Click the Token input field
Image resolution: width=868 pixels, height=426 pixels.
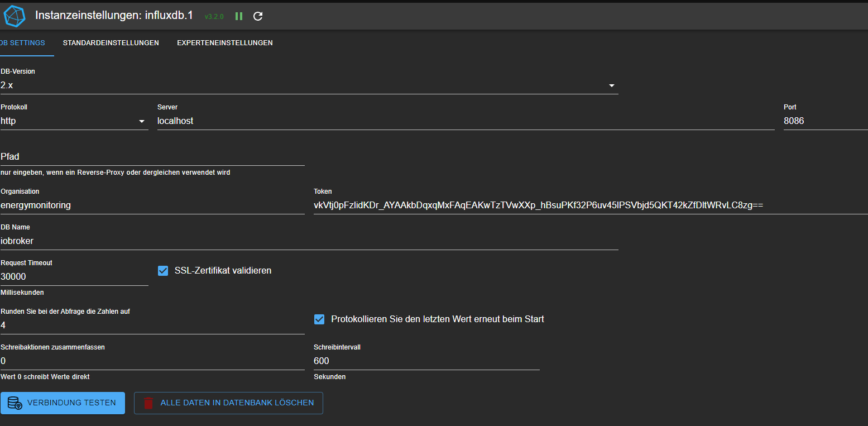tap(591, 205)
